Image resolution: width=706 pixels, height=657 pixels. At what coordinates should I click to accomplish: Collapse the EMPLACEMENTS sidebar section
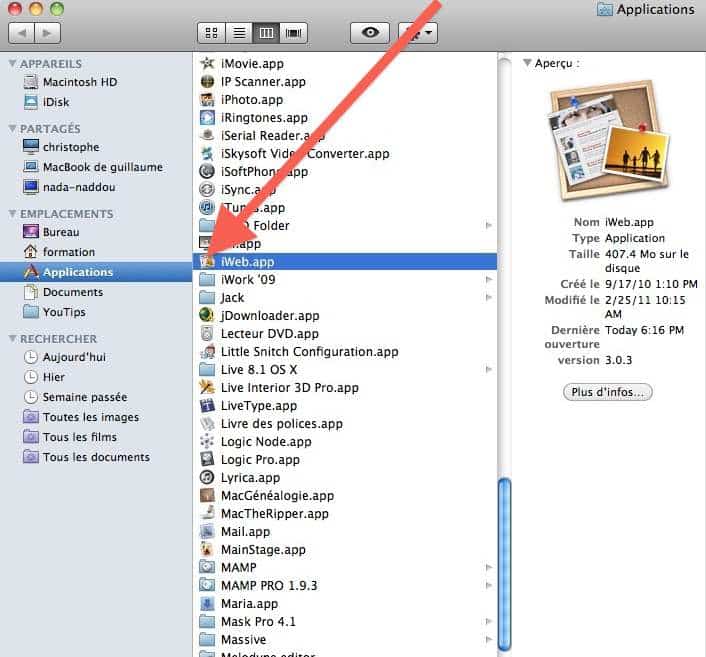tap(13, 213)
